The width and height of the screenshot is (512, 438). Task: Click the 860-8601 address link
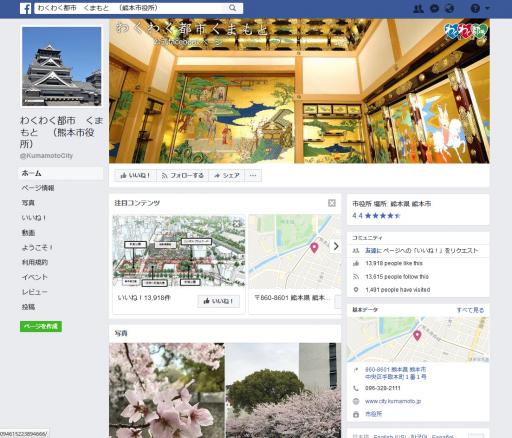pos(396,373)
